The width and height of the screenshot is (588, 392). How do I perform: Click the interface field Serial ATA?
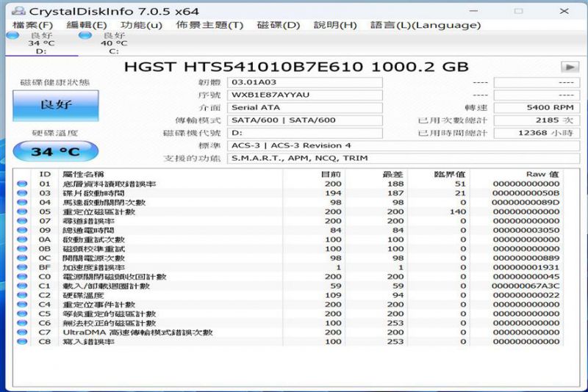pyautogui.click(x=304, y=108)
